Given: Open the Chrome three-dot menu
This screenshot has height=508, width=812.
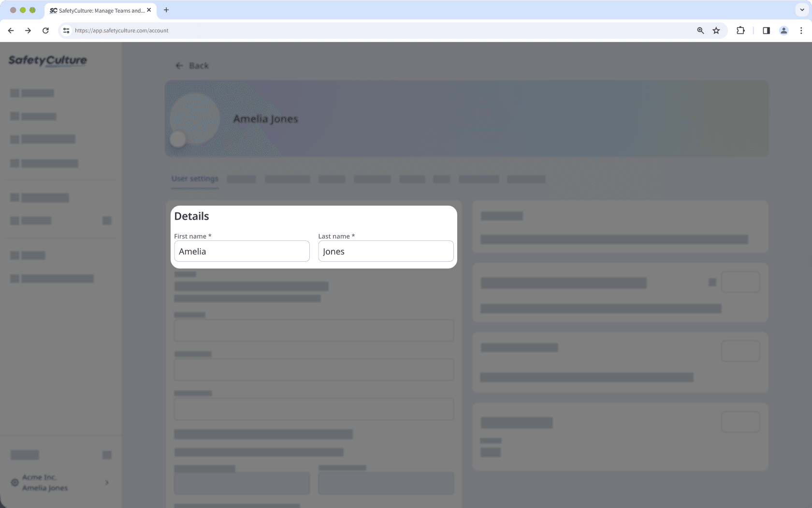Looking at the screenshot, I should coord(801,30).
